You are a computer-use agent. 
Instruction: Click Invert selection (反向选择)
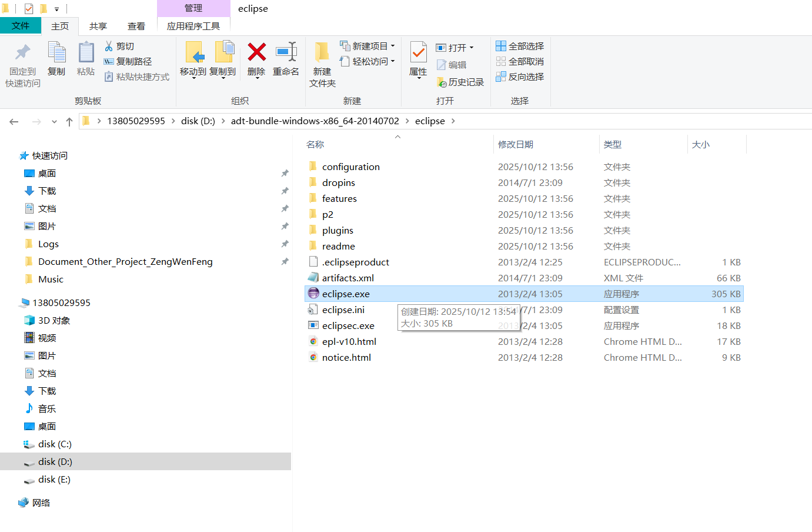tap(520, 77)
